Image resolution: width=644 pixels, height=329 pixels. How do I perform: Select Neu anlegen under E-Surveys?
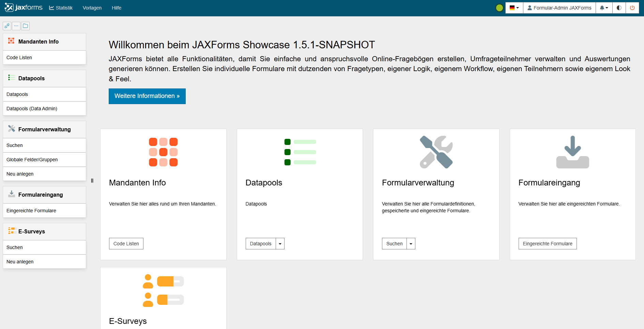pyautogui.click(x=44, y=262)
